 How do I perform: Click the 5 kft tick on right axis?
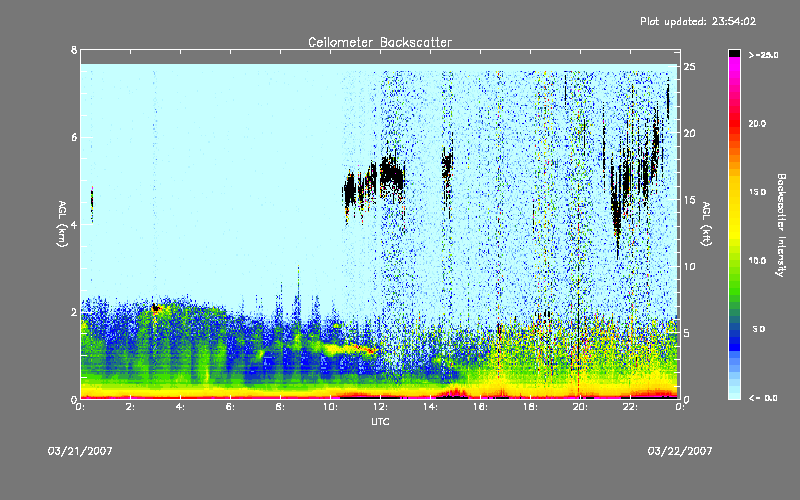[687, 333]
